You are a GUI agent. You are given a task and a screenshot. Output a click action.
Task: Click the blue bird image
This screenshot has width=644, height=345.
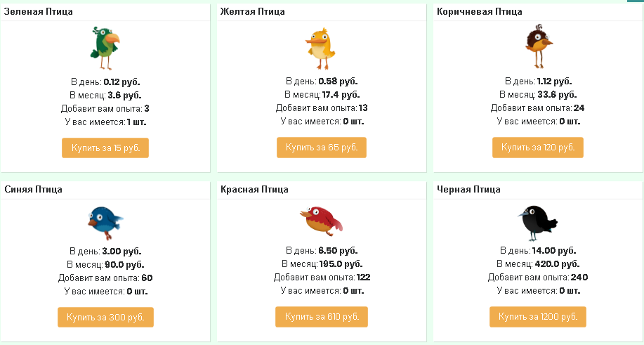coord(105,223)
